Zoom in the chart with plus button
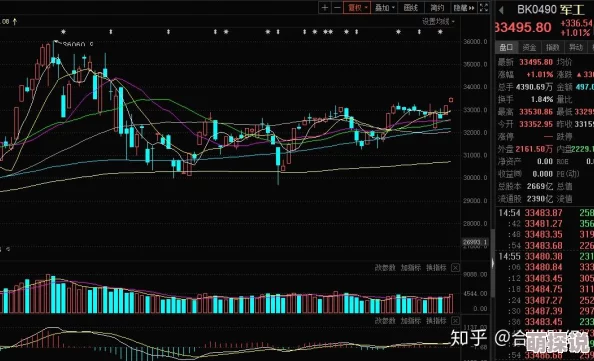Screen dimensions: 594x361 325,8
